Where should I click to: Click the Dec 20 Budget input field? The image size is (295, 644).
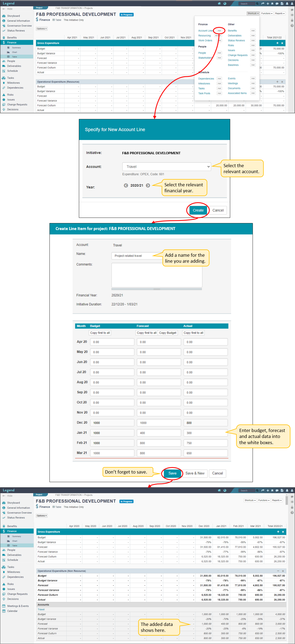coord(112,423)
